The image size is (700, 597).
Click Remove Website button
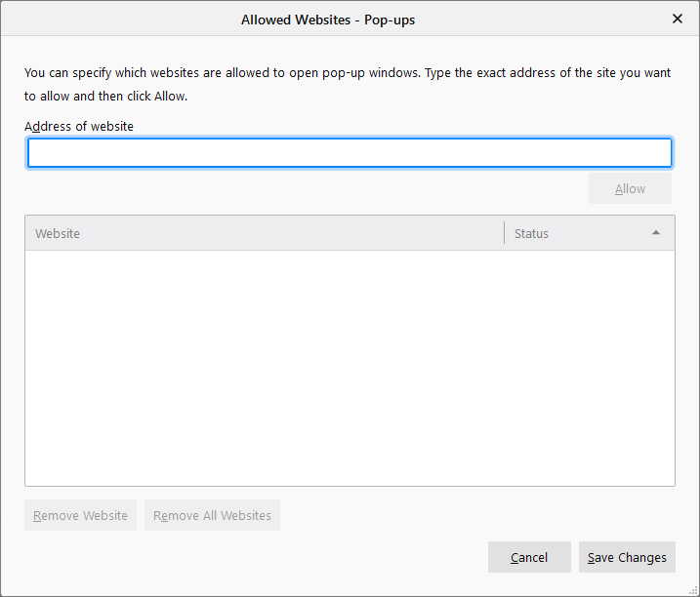tap(80, 515)
